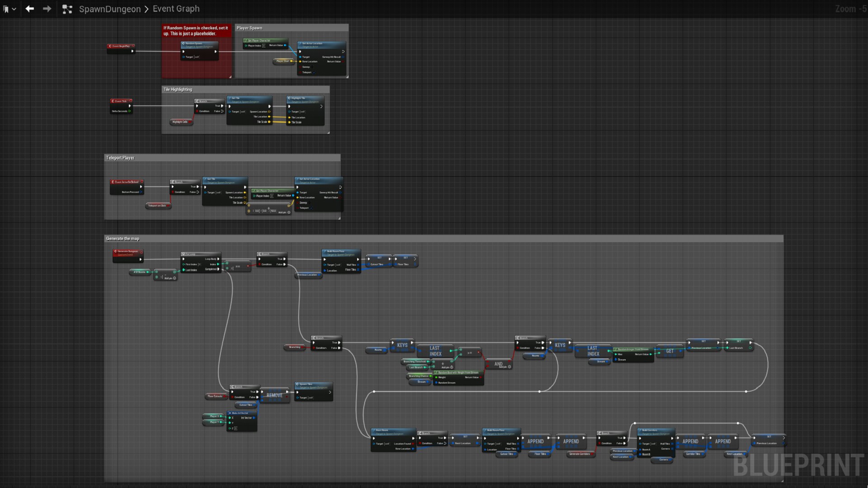The width and height of the screenshot is (868, 488).
Task: Select Event Graph in the breadcrumb
Action: coord(176,9)
